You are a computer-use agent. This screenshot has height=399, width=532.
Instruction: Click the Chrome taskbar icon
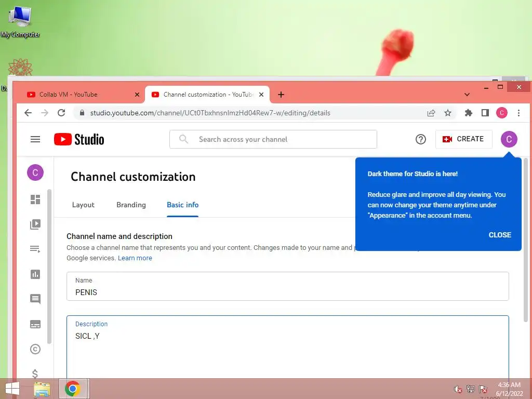(x=73, y=389)
